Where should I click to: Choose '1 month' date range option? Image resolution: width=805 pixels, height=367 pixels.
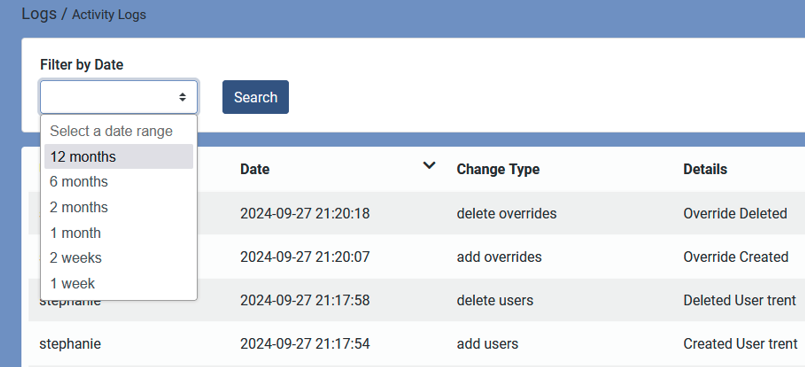[119, 233]
